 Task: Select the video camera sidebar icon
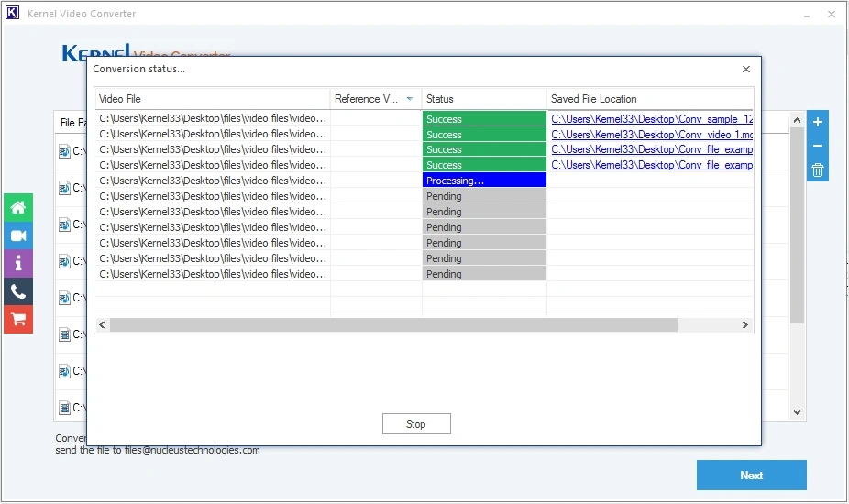pos(17,236)
